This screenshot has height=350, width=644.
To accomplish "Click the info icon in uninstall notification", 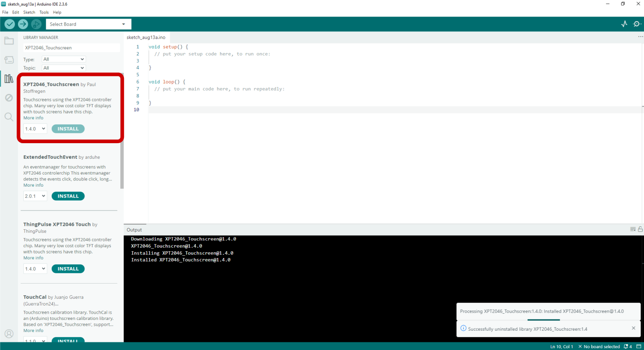I will point(463,328).
